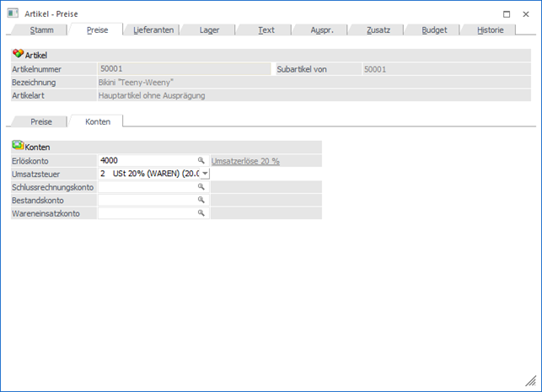Viewport: 542px width, 392px height.
Task: Click the Wareneinsatzkonto magnifier icon
Action: [x=201, y=213]
